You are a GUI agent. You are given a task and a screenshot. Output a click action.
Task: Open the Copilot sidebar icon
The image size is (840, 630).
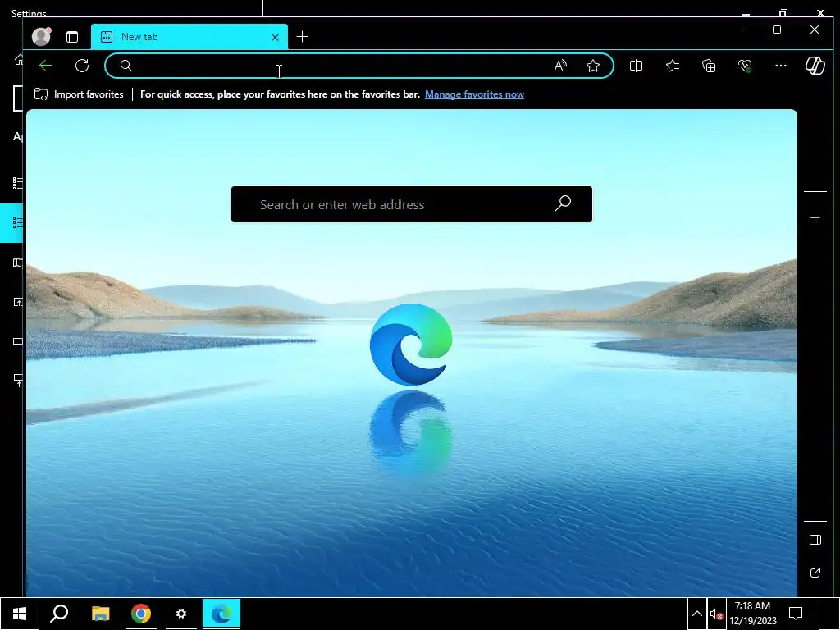[815, 66]
